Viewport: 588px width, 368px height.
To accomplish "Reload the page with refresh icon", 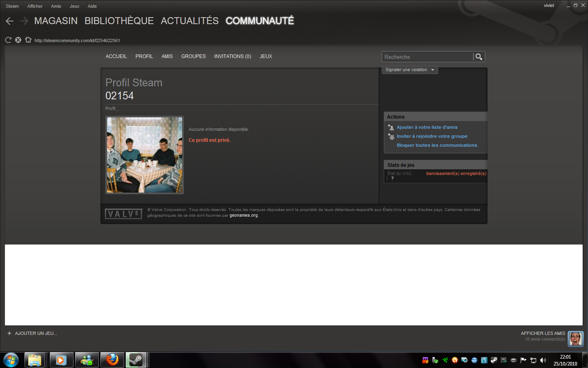I will (x=8, y=40).
